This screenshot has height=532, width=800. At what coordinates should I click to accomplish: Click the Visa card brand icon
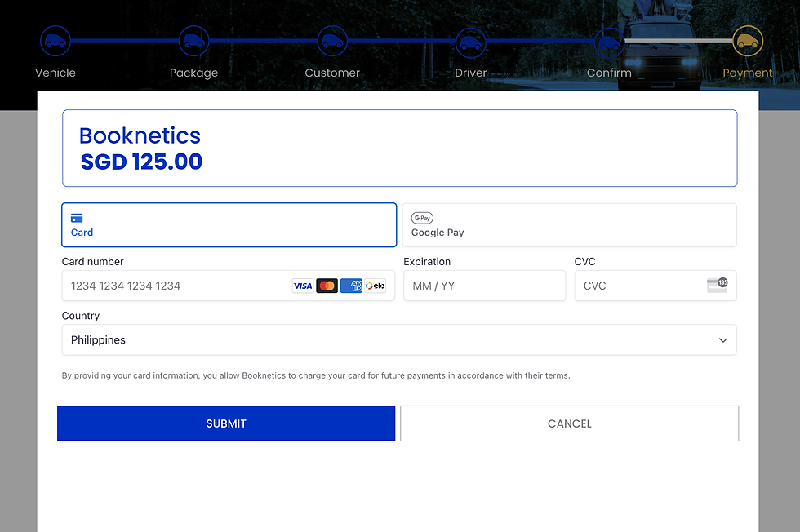[x=303, y=286]
